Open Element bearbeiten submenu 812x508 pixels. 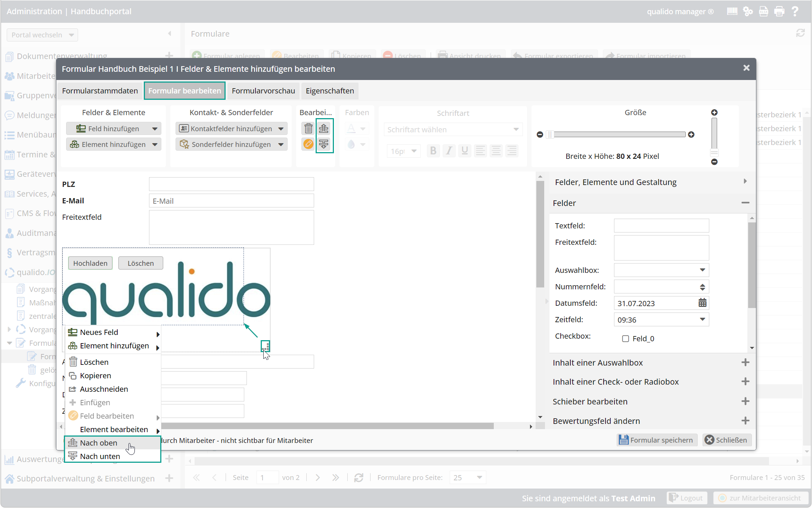click(113, 430)
